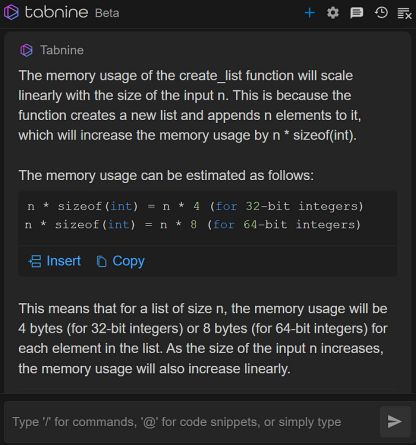Send the message with the arrow icon
416x445 pixels.
click(395, 421)
